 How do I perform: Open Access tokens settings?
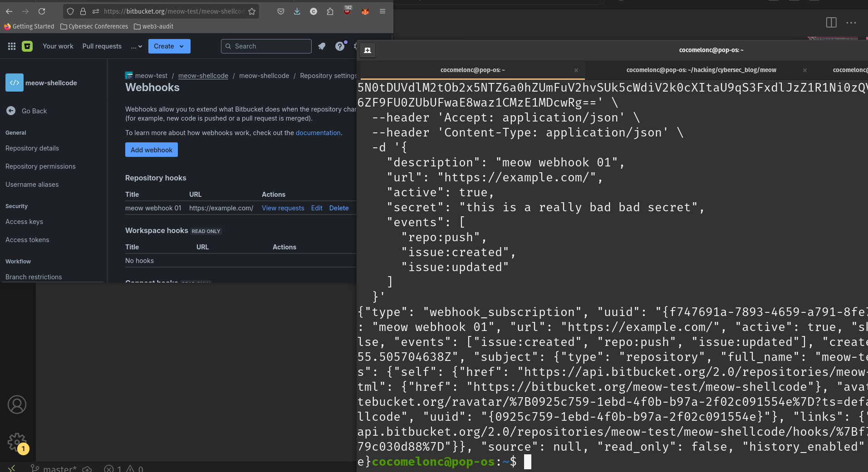[x=27, y=240]
